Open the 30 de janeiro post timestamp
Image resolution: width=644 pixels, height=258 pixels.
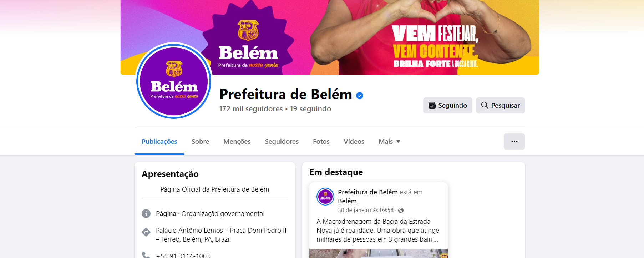[366, 210]
